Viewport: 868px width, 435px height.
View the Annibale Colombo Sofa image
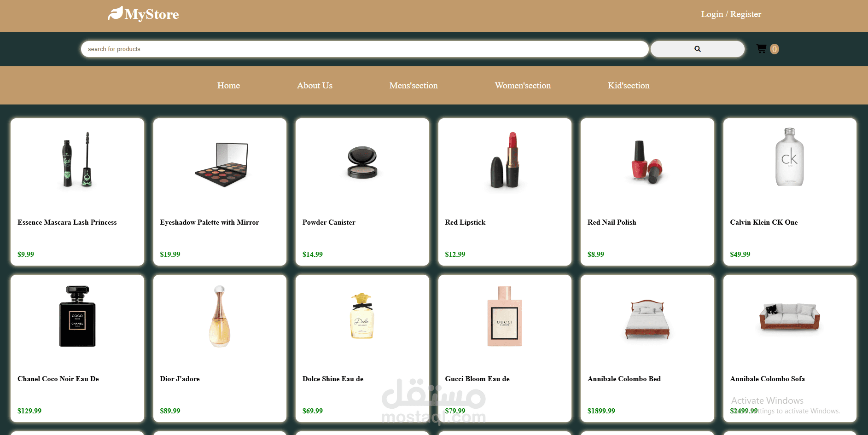pos(790,317)
